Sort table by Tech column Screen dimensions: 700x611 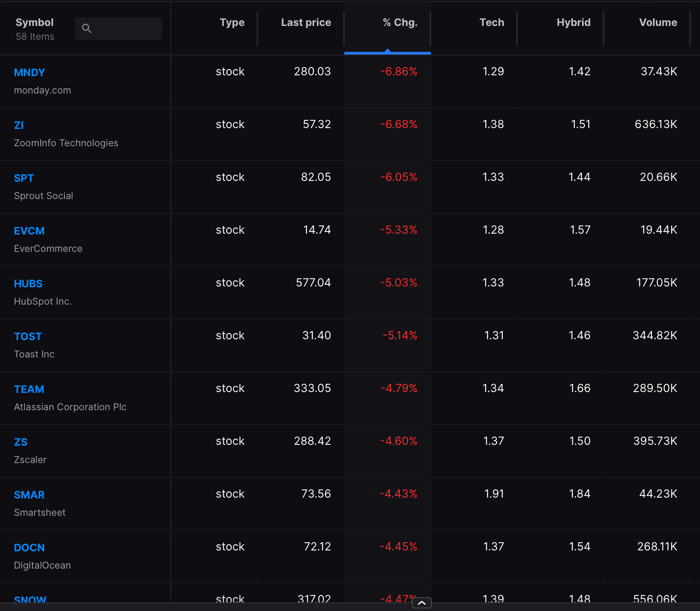492,23
